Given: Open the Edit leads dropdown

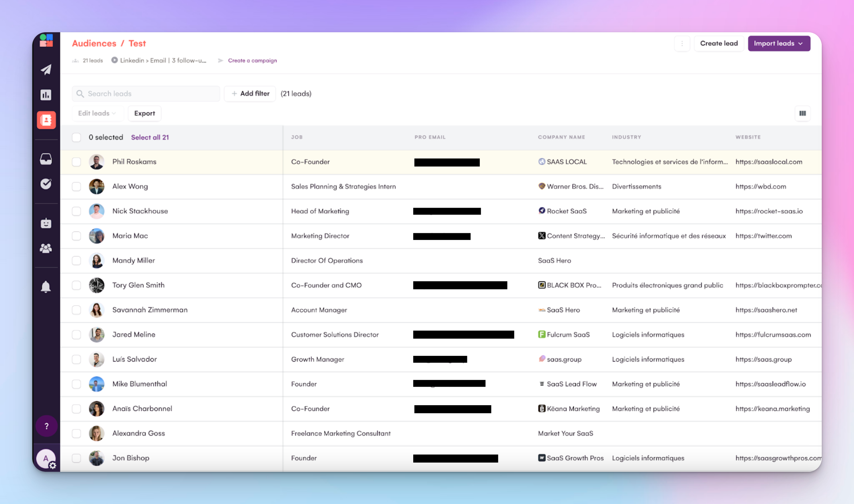Looking at the screenshot, I should [97, 114].
